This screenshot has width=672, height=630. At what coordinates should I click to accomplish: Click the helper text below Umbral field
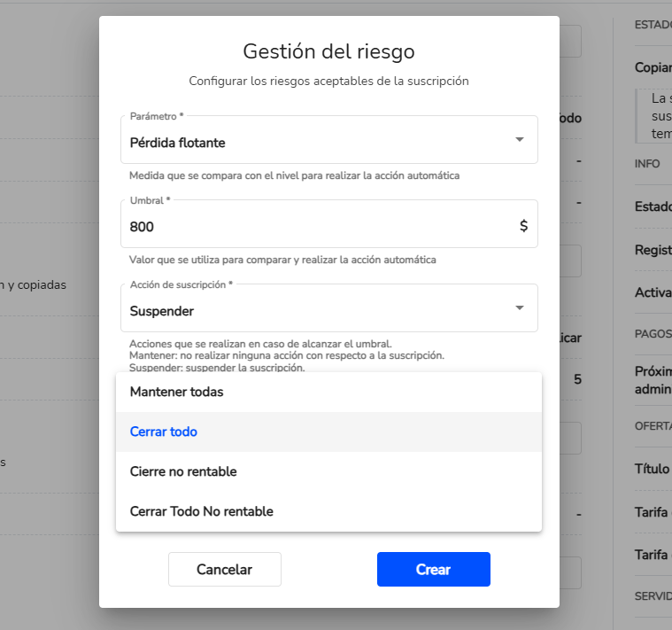pos(282,260)
